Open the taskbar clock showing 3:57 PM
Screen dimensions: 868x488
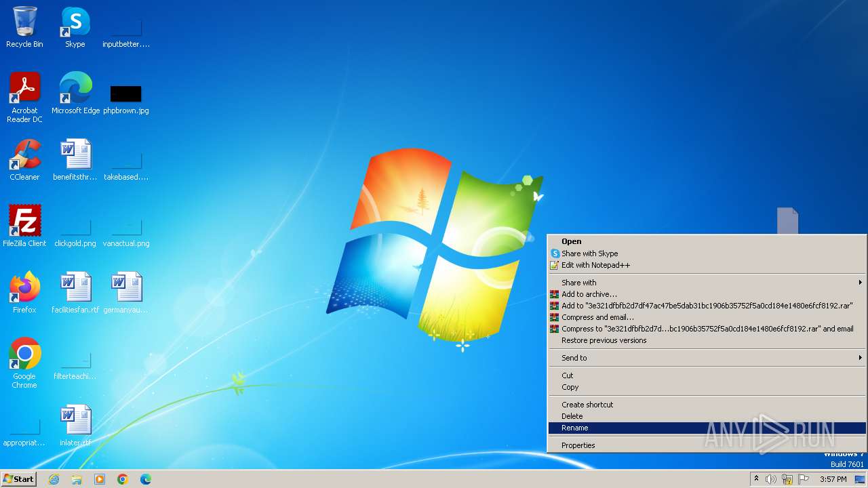833,479
